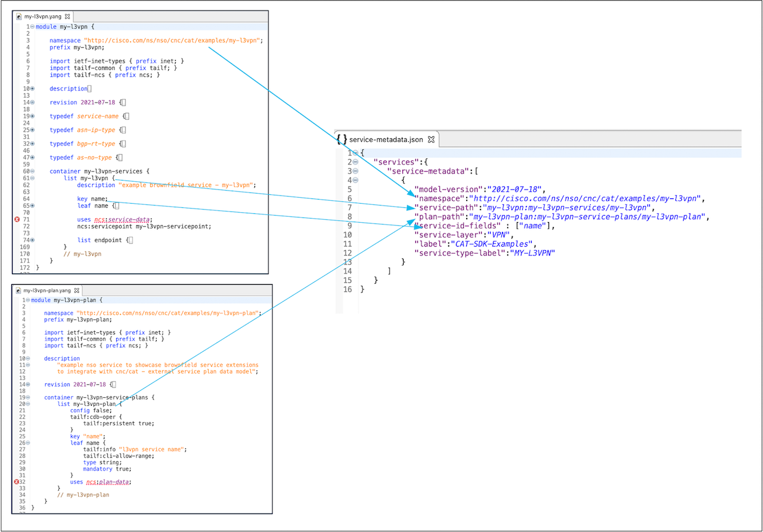This screenshot has width=763, height=532.
Task: Collapse list my-l3vpn fold at line 61
Action: click(x=32, y=178)
